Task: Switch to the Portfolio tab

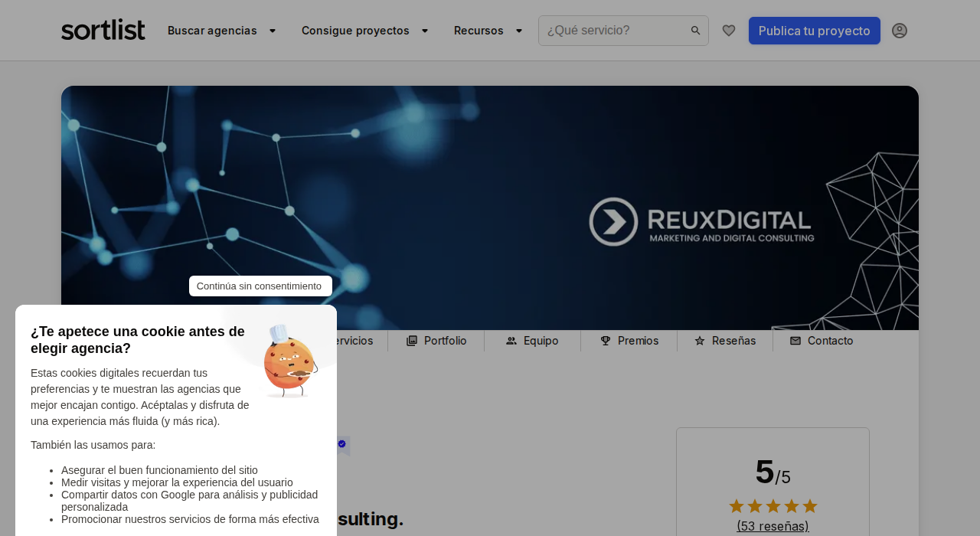Action: tap(436, 341)
